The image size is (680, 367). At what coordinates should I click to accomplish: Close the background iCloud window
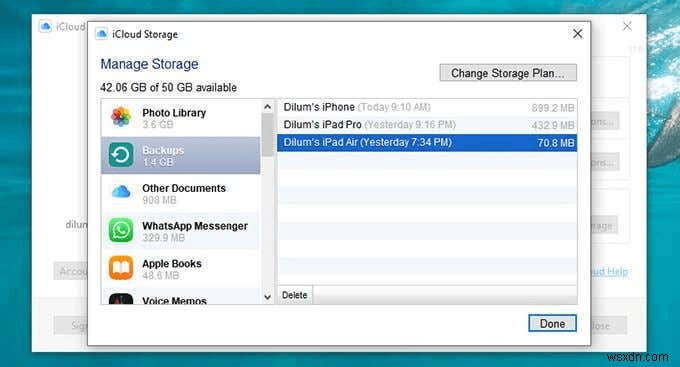[627, 26]
